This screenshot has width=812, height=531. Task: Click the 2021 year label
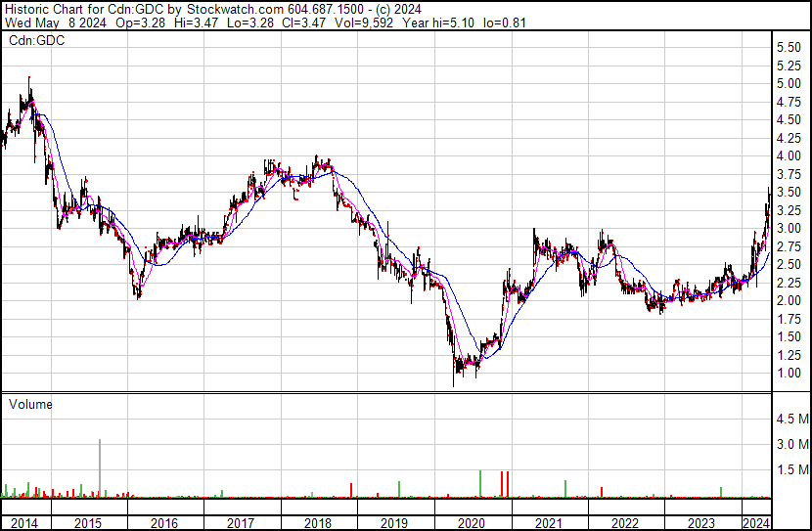[548, 523]
